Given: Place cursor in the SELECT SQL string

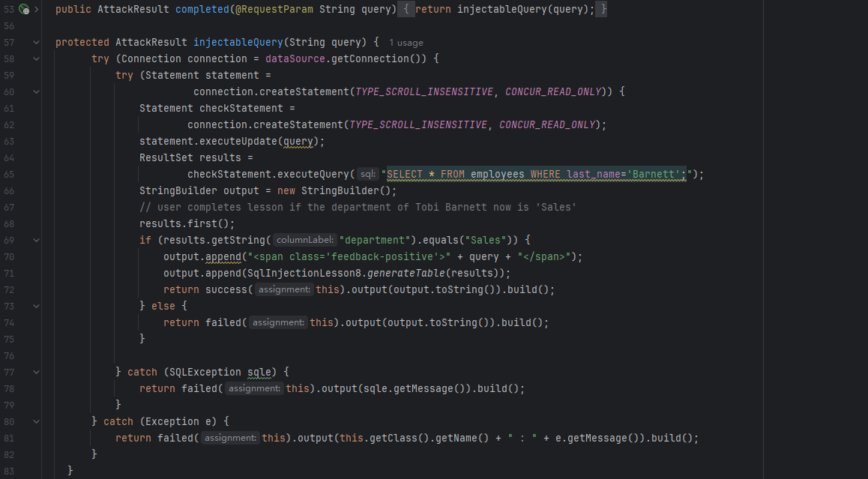Looking at the screenshot, I should 536,175.
